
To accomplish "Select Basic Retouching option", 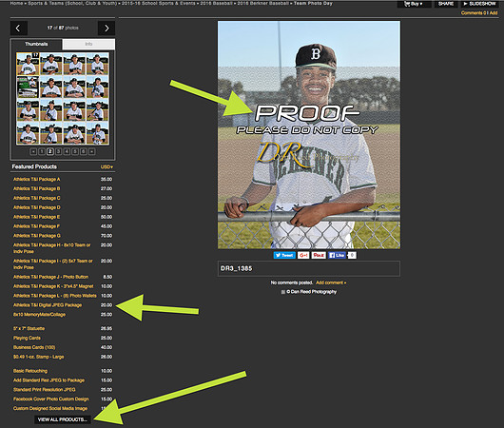I will coord(30,371).
